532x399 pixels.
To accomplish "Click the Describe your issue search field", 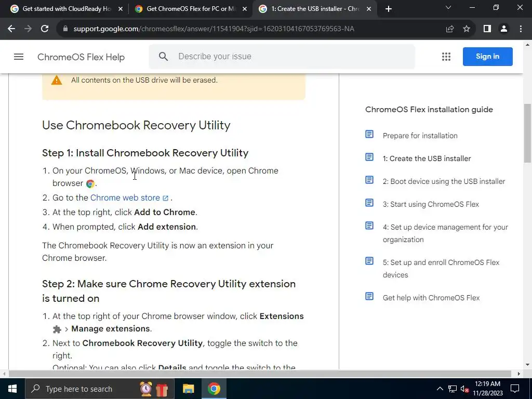I will [x=282, y=56].
